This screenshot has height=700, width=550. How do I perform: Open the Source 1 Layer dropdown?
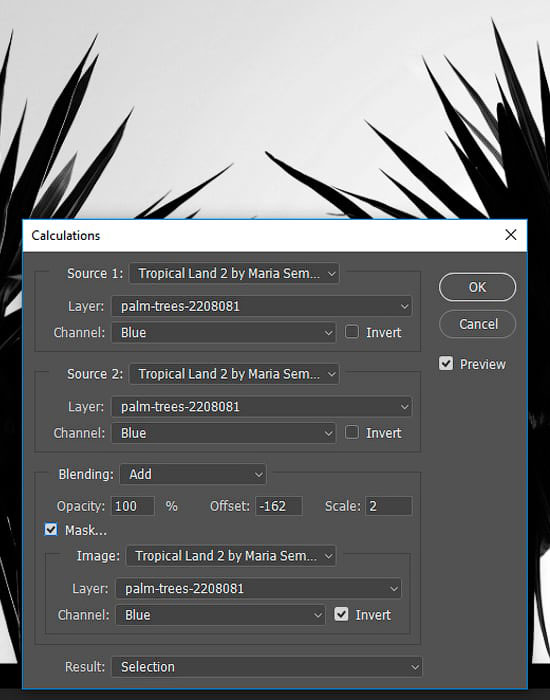click(x=262, y=306)
